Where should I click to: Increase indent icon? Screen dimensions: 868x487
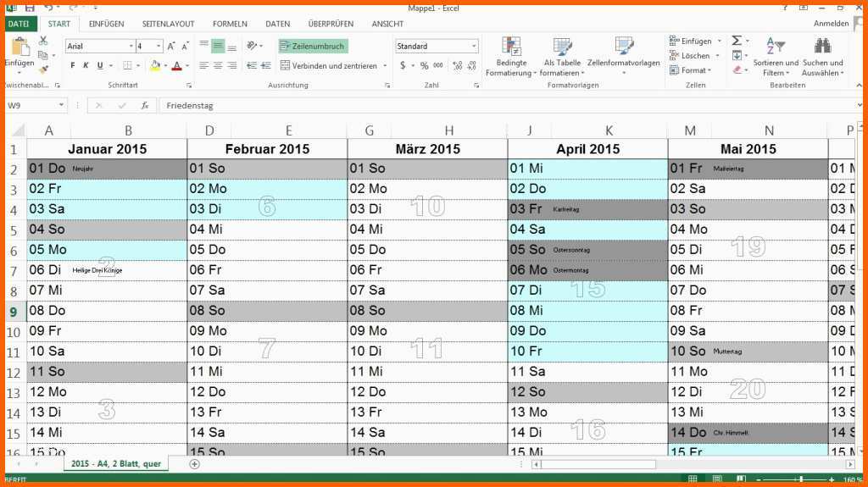265,65
